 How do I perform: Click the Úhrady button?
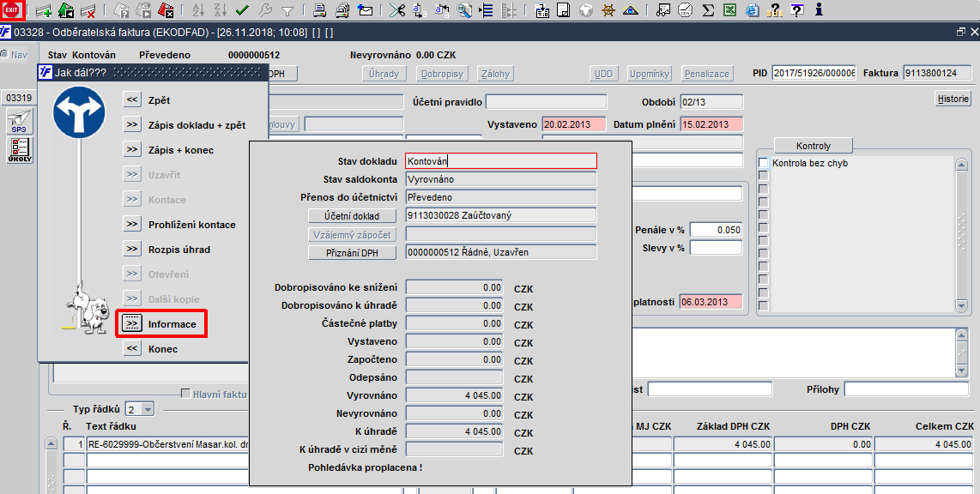coord(384,74)
